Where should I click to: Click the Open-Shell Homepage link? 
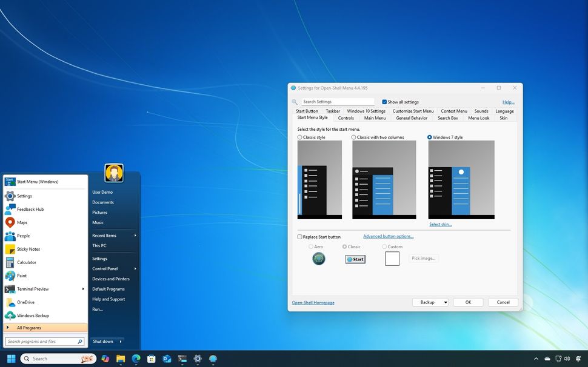coord(313,302)
